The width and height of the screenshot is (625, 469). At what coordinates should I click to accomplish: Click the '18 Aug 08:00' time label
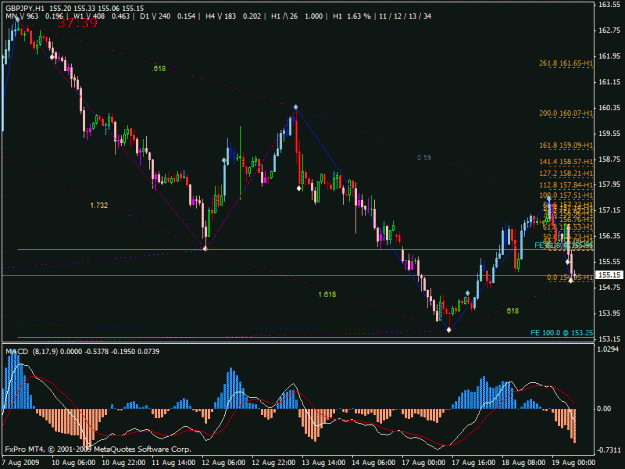pyautogui.click(x=523, y=462)
